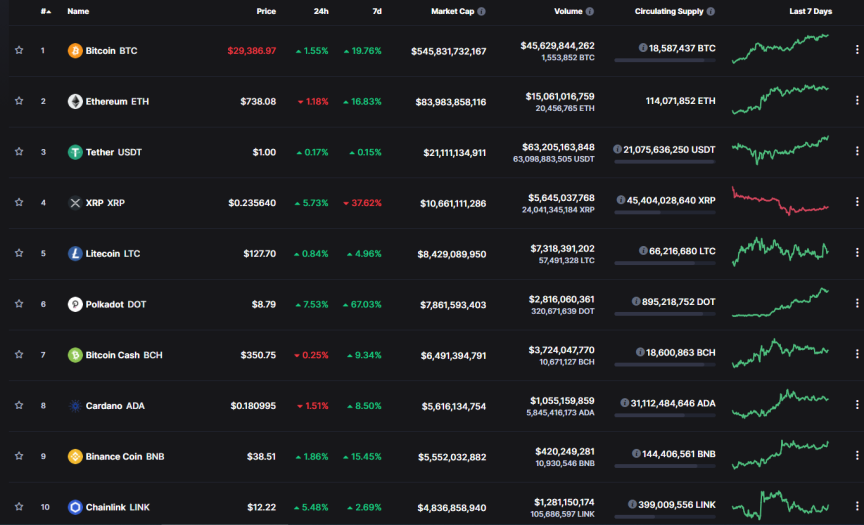Click info icon beside Binance Coin supply
864x525 pixels.
tap(636, 453)
